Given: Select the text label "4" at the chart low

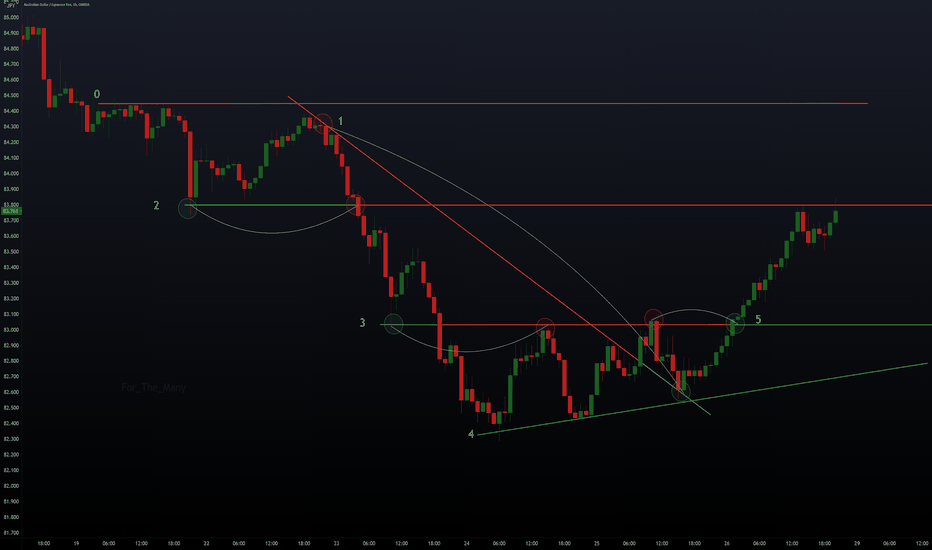Looking at the screenshot, I should coord(471,434).
